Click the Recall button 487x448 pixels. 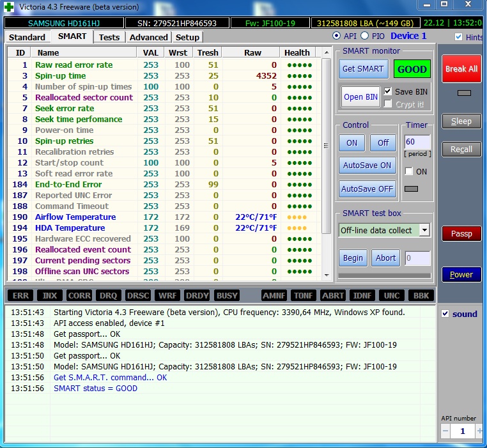[x=461, y=149]
